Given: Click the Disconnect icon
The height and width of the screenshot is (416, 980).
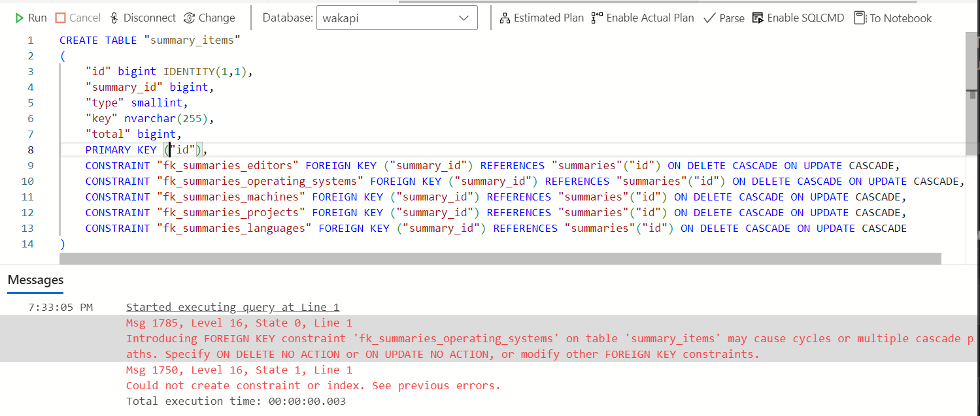Looking at the screenshot, I should coord(115,18).
